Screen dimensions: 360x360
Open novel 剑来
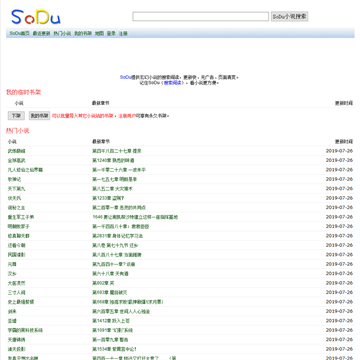pyautogui.click(x=12, y=312)
